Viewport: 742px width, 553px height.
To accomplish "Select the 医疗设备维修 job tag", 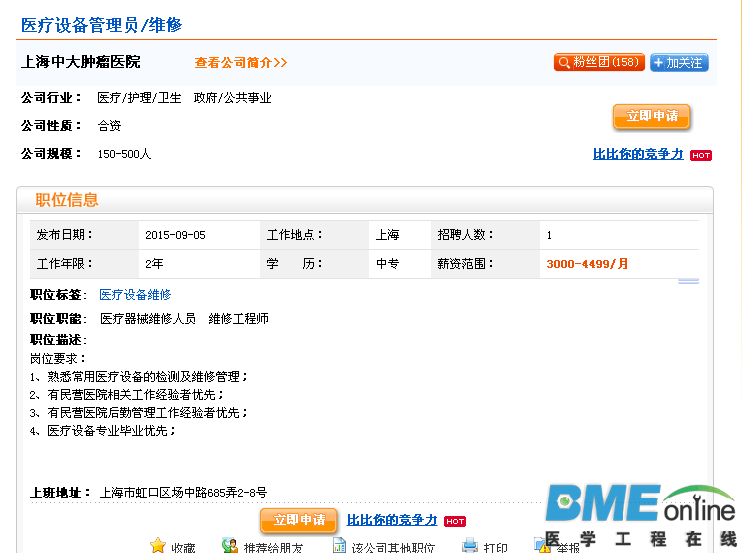I will (135, 295).
